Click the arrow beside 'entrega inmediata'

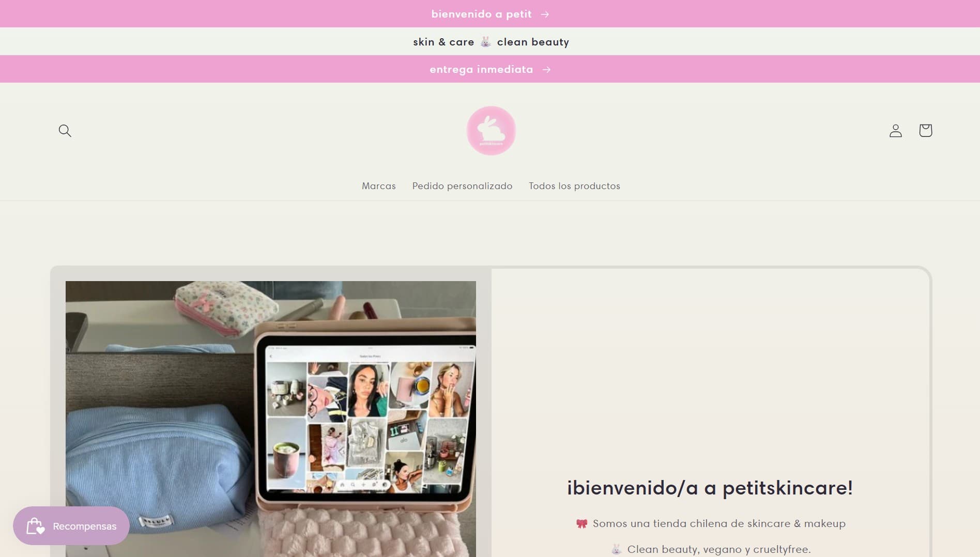point(547,69)
